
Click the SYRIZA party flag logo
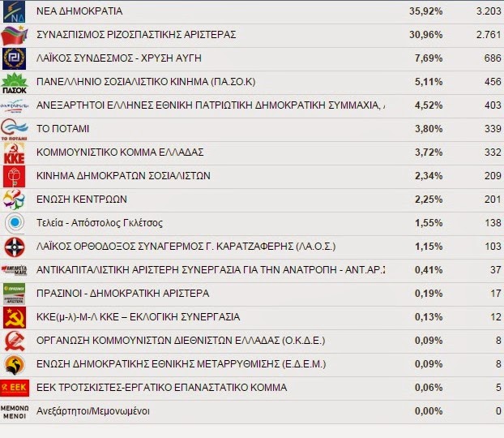tap(15, 36)
